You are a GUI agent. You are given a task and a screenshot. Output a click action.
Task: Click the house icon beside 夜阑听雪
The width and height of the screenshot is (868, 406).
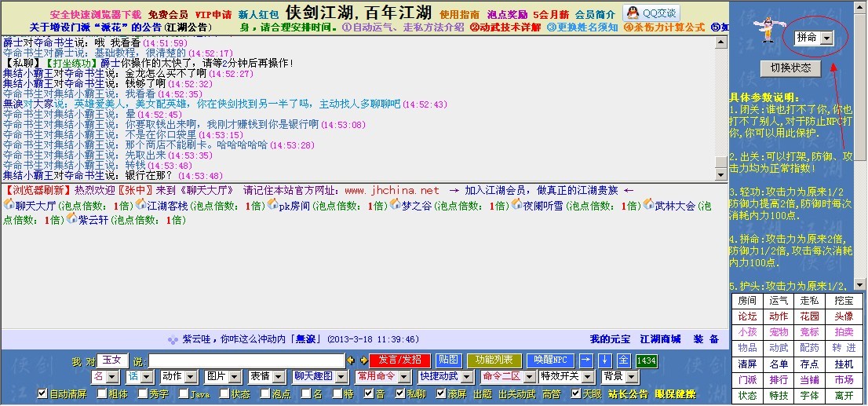point(516,204)
